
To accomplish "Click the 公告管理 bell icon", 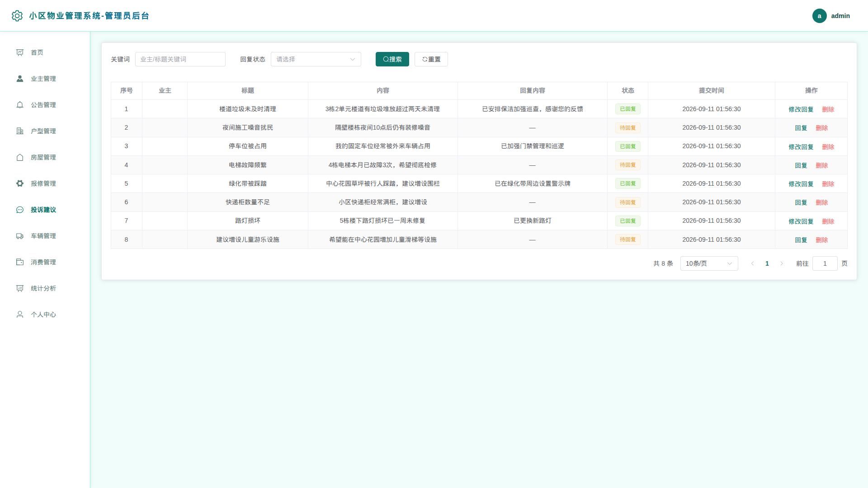I will [x=20, y=105].
